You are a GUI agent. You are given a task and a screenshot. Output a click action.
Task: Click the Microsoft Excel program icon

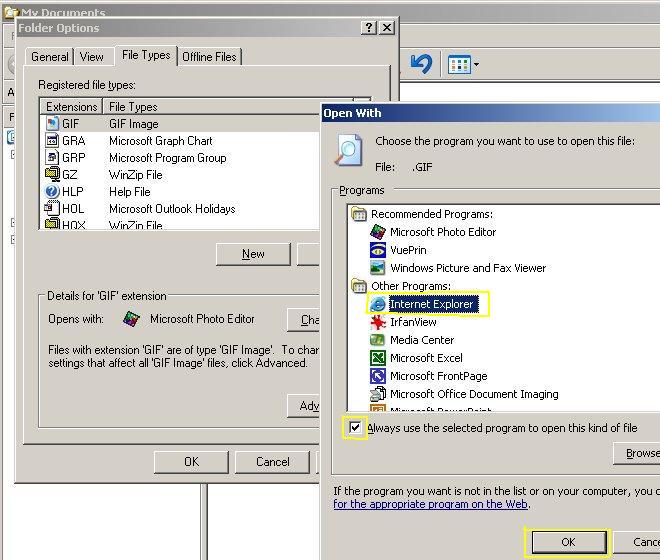[x=378, y=358]
